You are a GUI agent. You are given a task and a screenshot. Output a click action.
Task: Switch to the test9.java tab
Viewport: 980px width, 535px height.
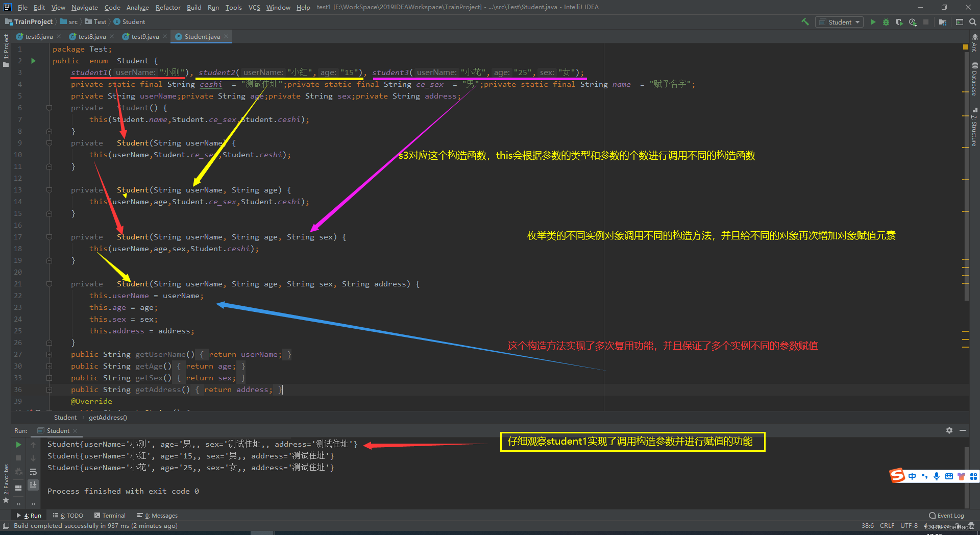coord(145,37)
